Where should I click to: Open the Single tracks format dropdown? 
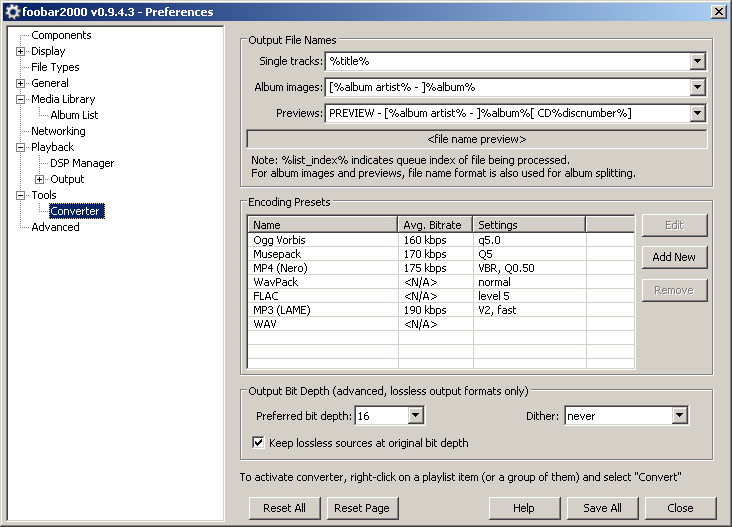point(697,62)
